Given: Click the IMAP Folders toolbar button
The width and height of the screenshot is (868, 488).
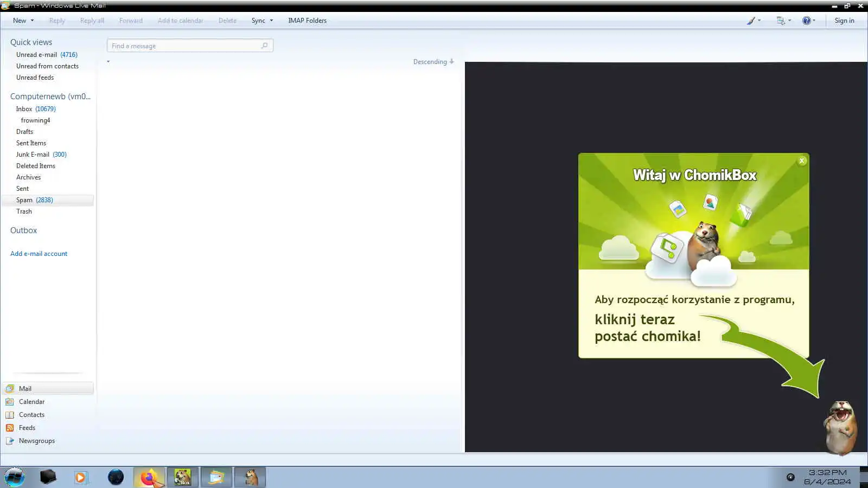Looking at the screenshot, I should 307,21.
